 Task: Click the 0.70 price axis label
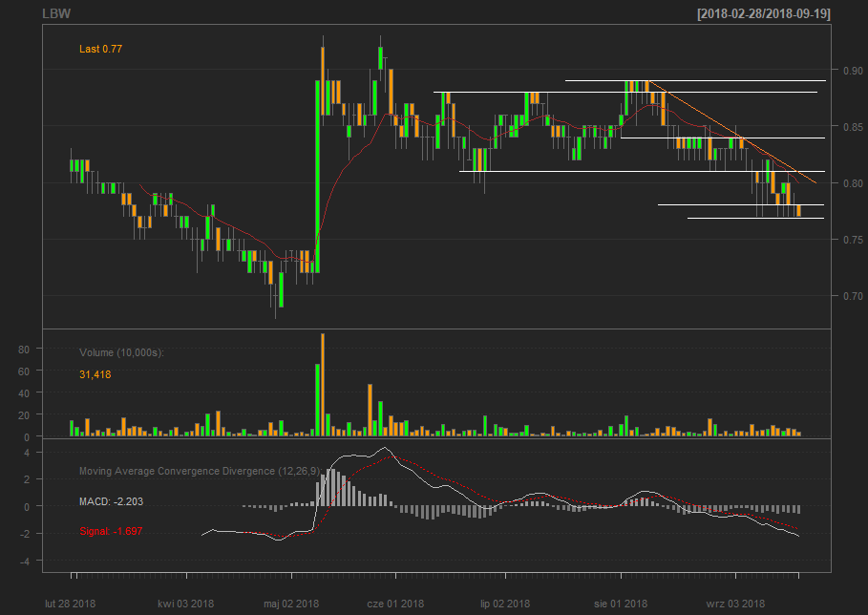pyautogui.click(x=853, y=296)
